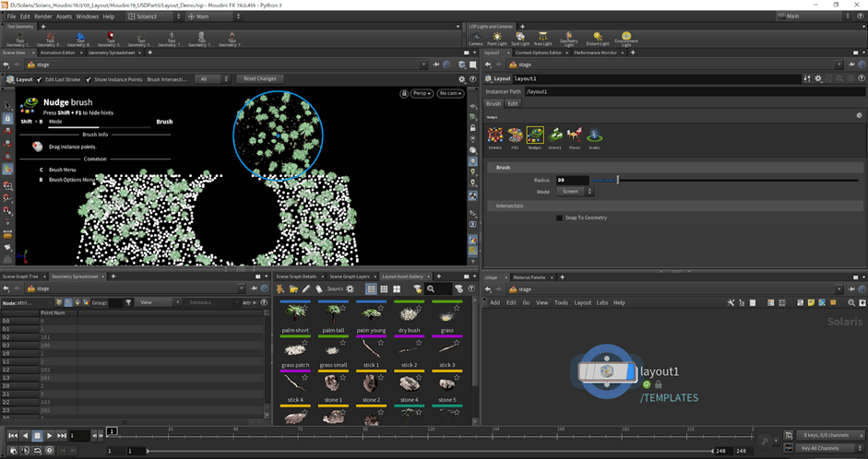Screen dimensions: 868x459
Task: Select the palm tall asset thumbnail
Action: coord(333,313)
